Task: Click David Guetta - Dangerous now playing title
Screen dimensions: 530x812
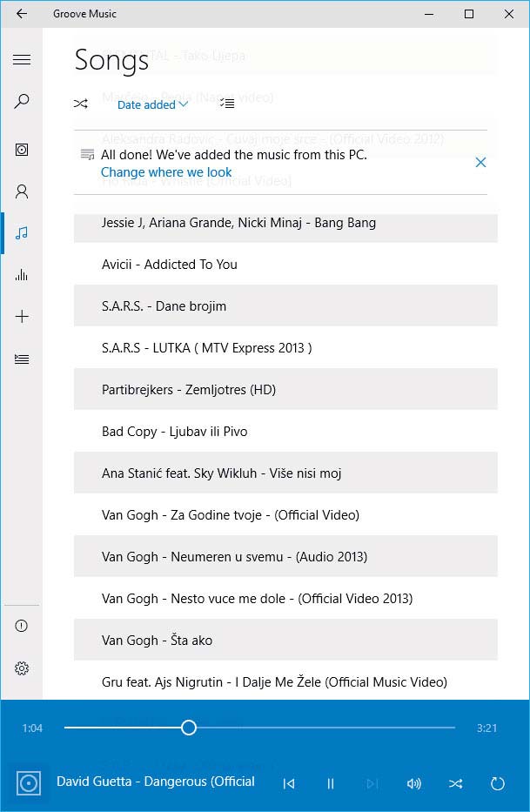Action: [x=156, y=782]
